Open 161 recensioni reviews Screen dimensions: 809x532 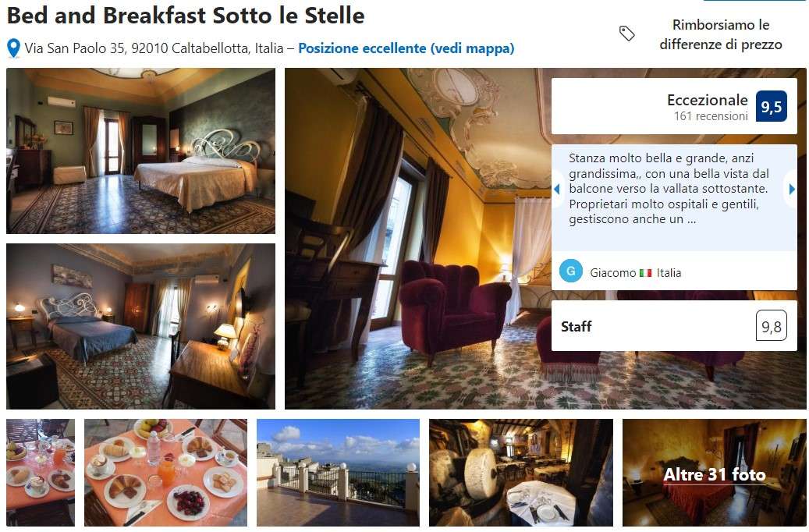[x=711, y=116]
